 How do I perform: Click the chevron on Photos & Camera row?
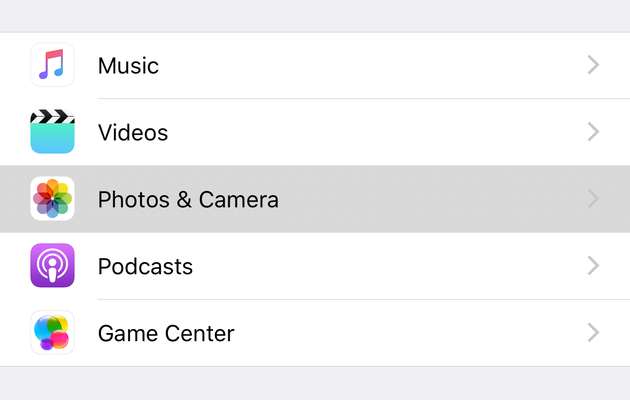pyautogui.click(x=593, y=199)
